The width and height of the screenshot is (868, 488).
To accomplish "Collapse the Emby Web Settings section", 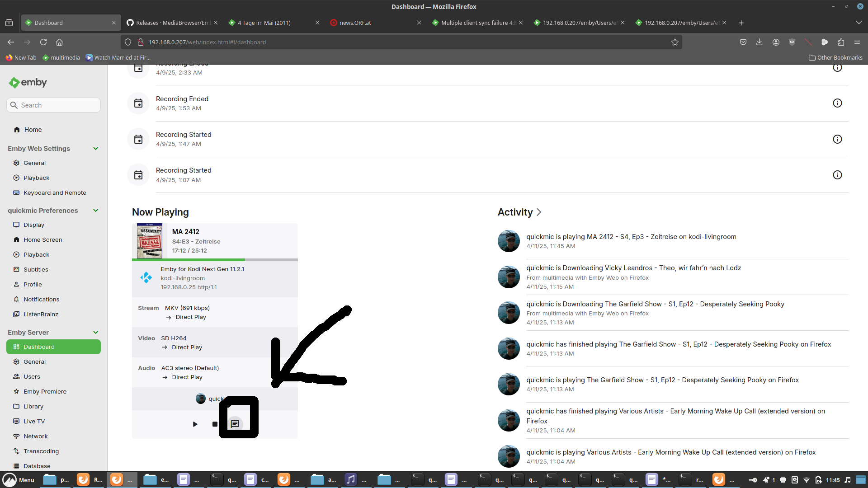I will (x=95, y=148).
